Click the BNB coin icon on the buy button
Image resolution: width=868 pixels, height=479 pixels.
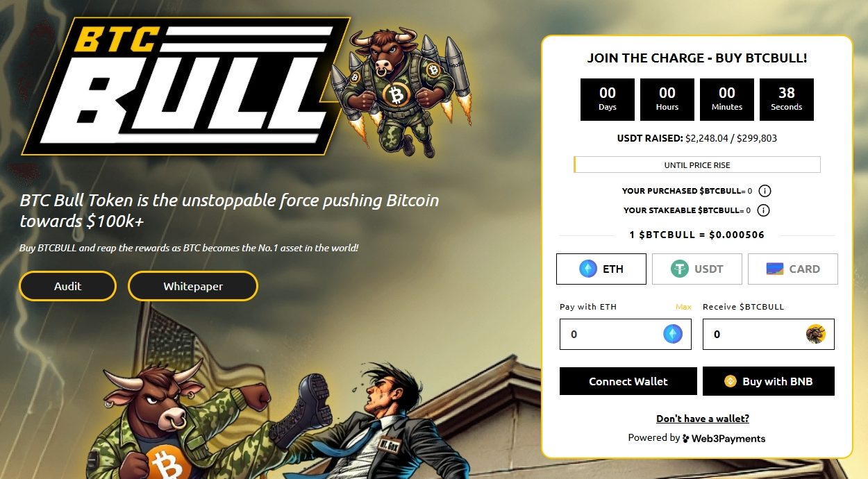click(x=730, y=381)
